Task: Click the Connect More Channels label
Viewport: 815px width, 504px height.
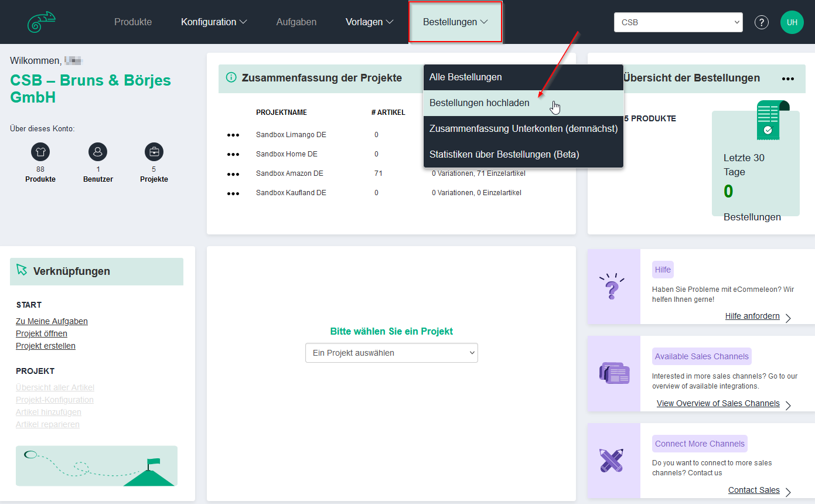Action: [x=700, y=444]
